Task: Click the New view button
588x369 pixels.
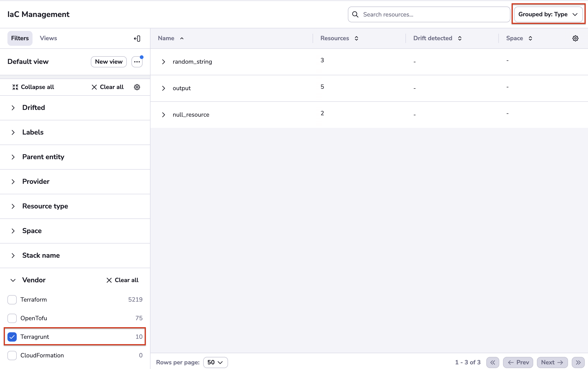Action: (108, 62)
